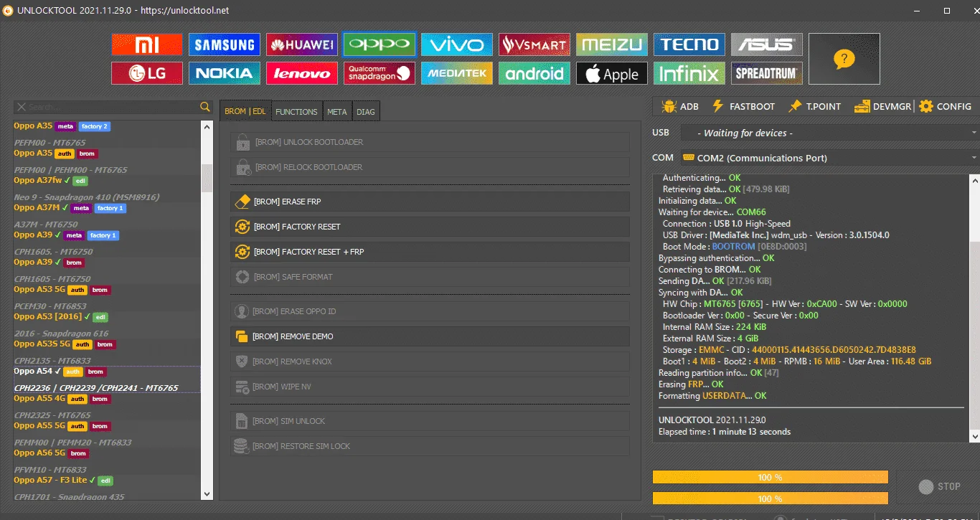980x520 pixels.
Task: Open the FUNCTIONS tab
Action: 296,112
